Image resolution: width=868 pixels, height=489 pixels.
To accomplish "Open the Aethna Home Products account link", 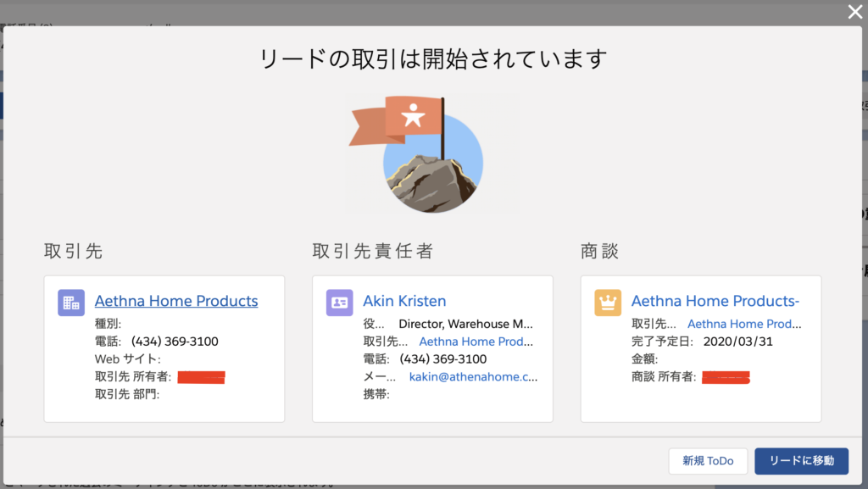I will tap(176, 301).
